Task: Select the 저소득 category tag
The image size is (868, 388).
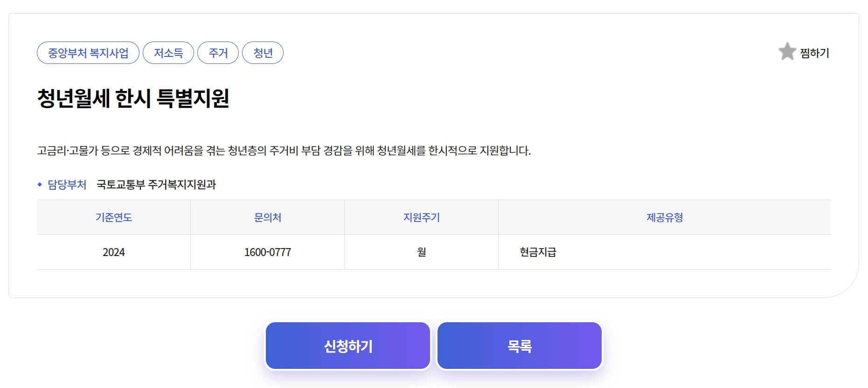Action: click(168, 53)
